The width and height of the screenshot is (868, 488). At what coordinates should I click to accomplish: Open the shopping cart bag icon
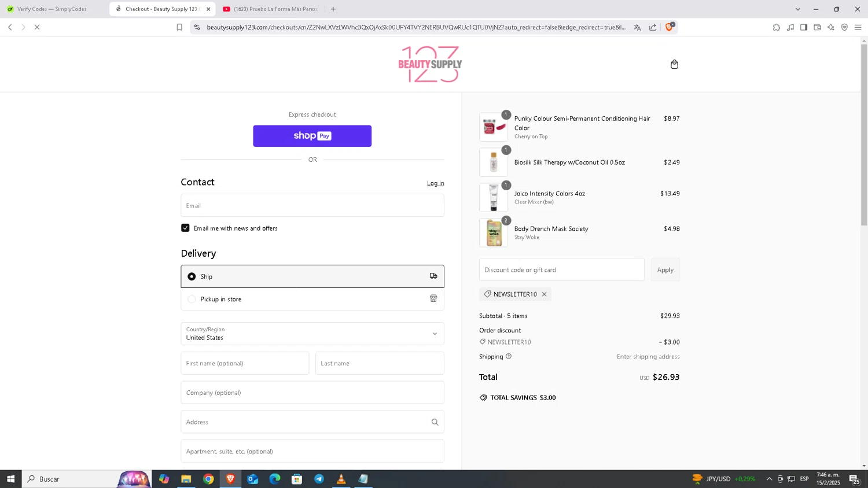click(674, 64)
